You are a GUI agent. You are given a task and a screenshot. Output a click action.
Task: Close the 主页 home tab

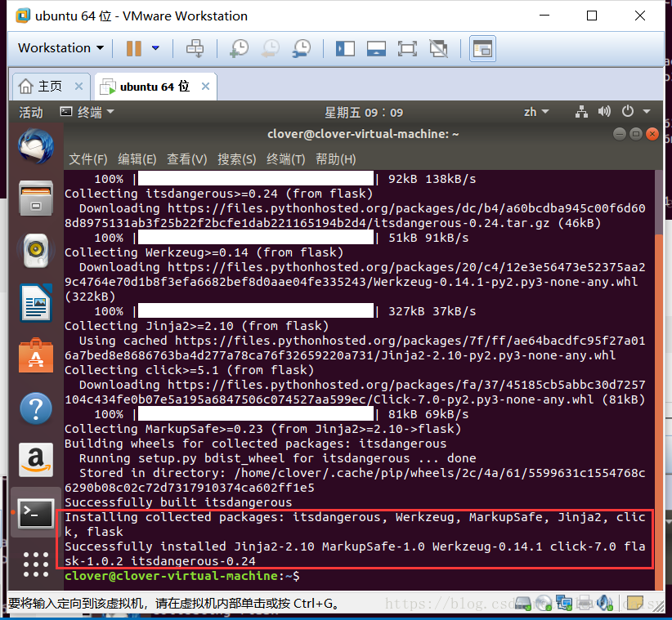pos(78,87)
